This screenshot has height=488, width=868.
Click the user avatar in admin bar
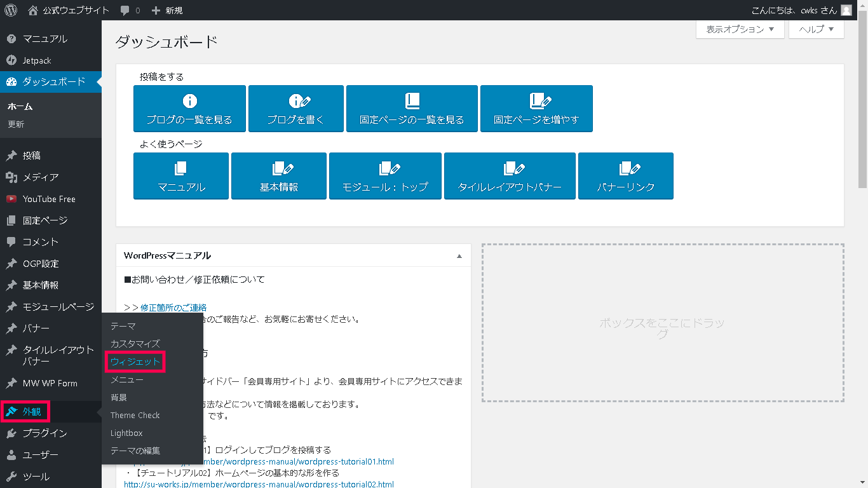[846, 10]
